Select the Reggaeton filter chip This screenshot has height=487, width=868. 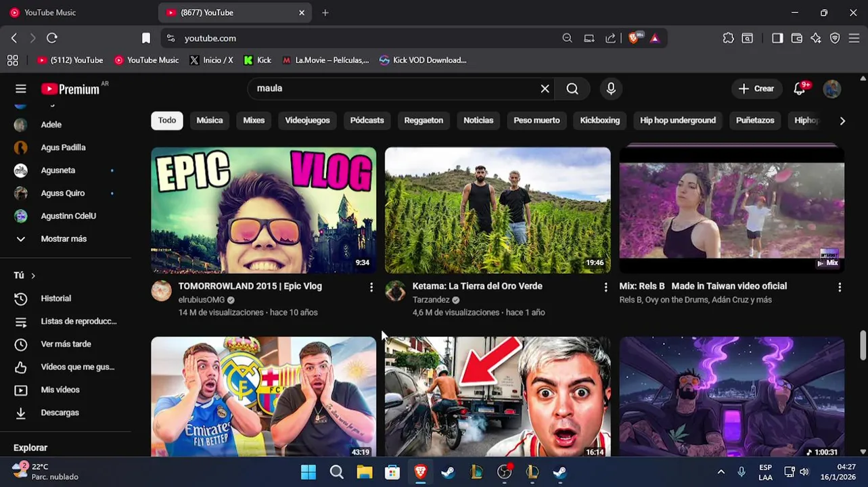[x=424, y=120]
